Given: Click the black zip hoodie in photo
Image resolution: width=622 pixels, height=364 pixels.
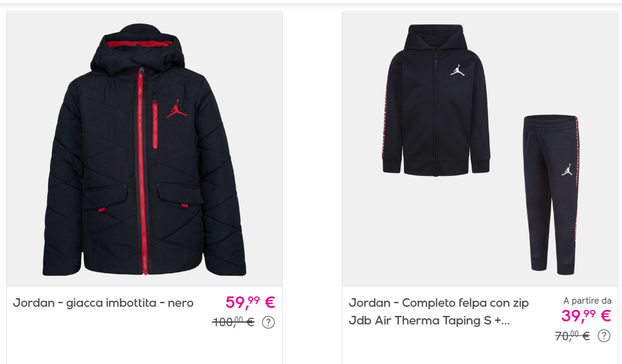Looking at the screenshot, I should coord(436,100).
